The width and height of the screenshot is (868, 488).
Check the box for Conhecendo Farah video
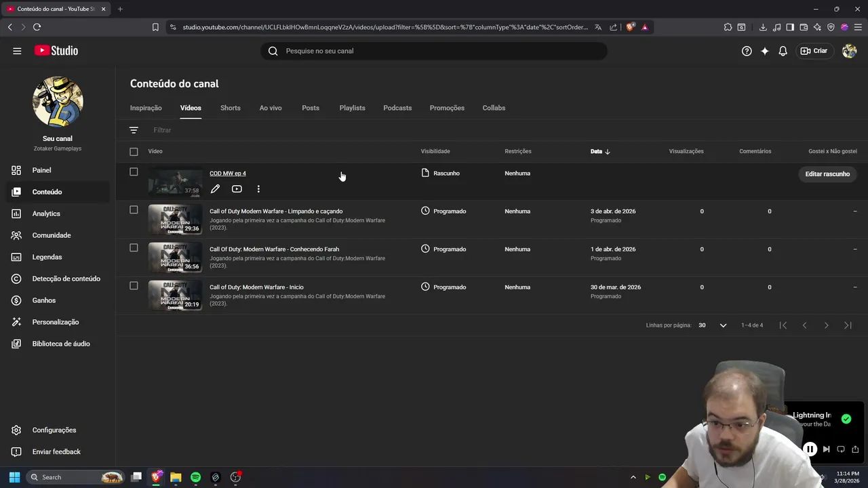[x=134, y=248]
